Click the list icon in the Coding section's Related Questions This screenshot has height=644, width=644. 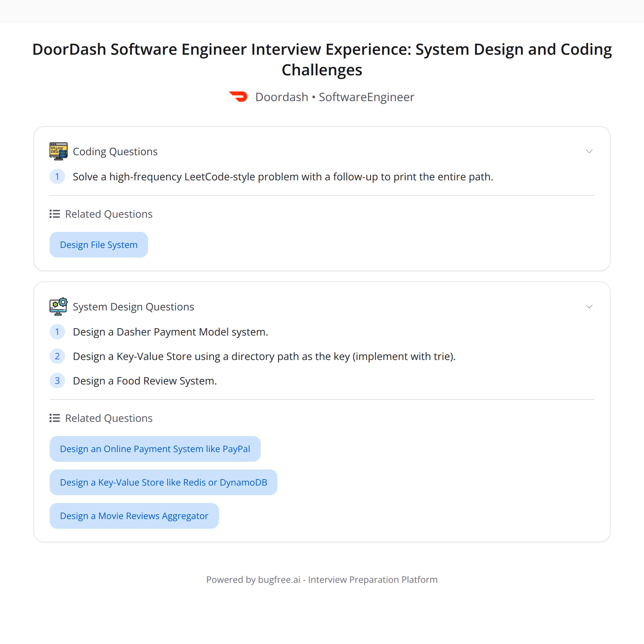coord(55,214)
